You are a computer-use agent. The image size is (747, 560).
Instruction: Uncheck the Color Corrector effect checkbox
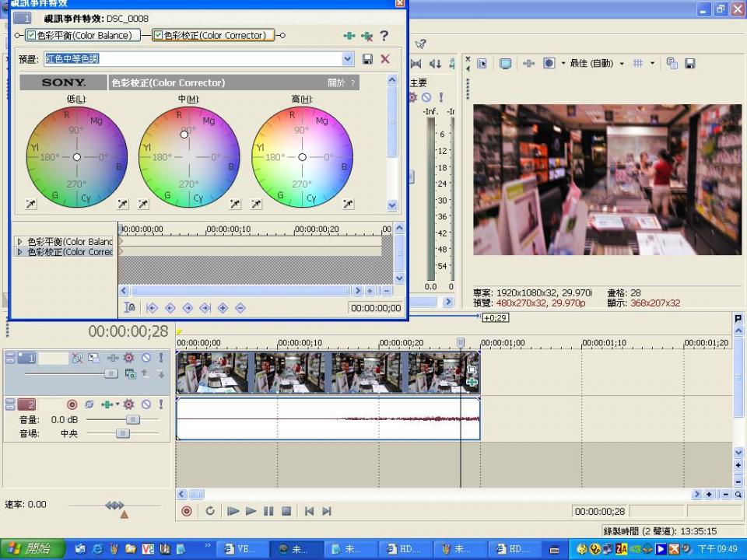tap(158, 36)
